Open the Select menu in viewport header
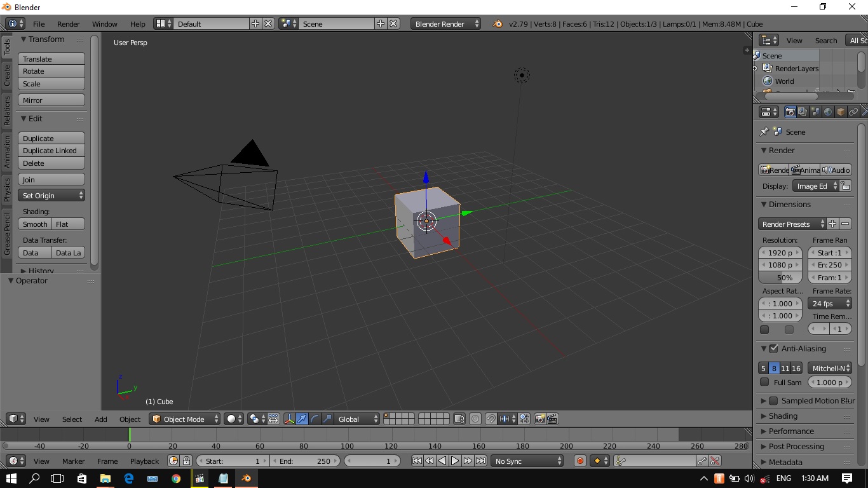The image size is (868, 488). click(x=72, y=419)
